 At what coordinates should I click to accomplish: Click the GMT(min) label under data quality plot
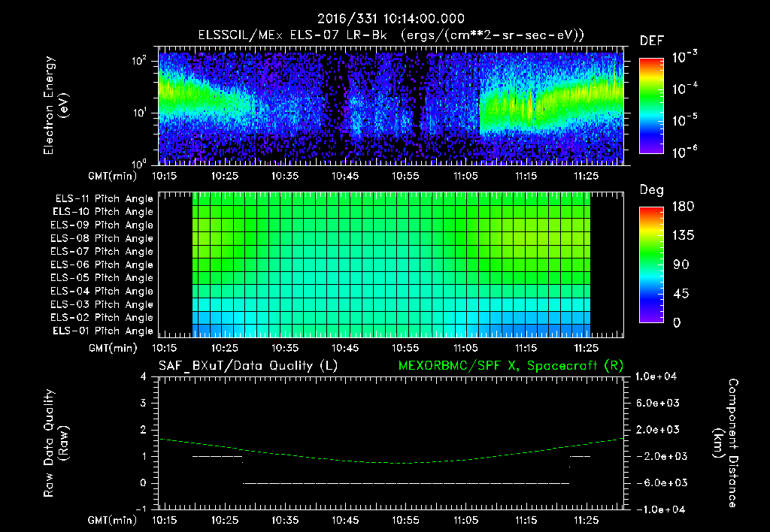point(112,520)
